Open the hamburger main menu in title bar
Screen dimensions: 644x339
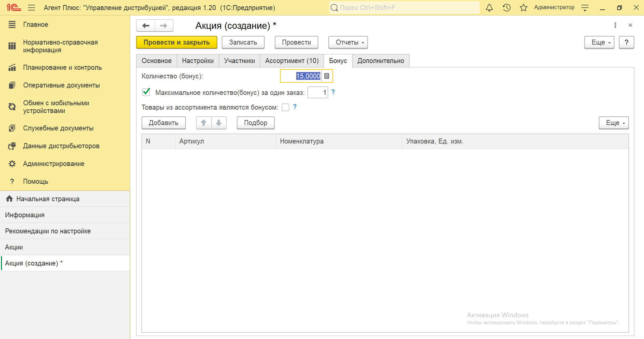pyautogui.click(x=32, y=7)
